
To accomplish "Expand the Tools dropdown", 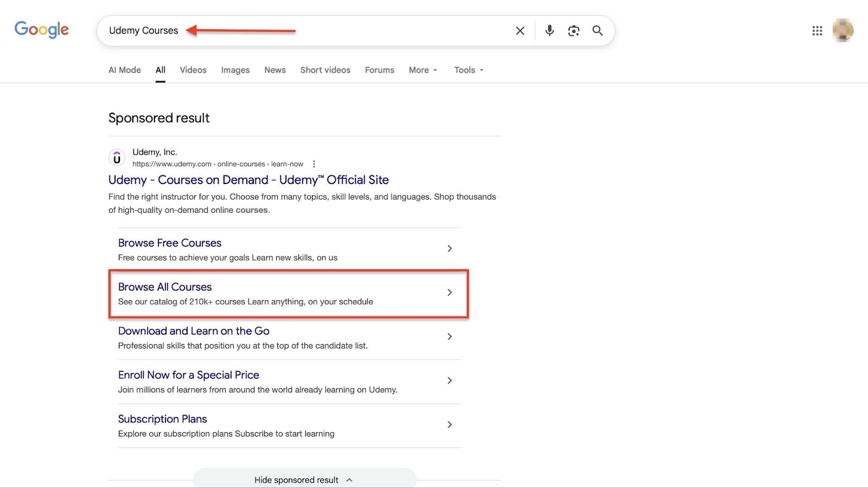I will click(469, 70).
